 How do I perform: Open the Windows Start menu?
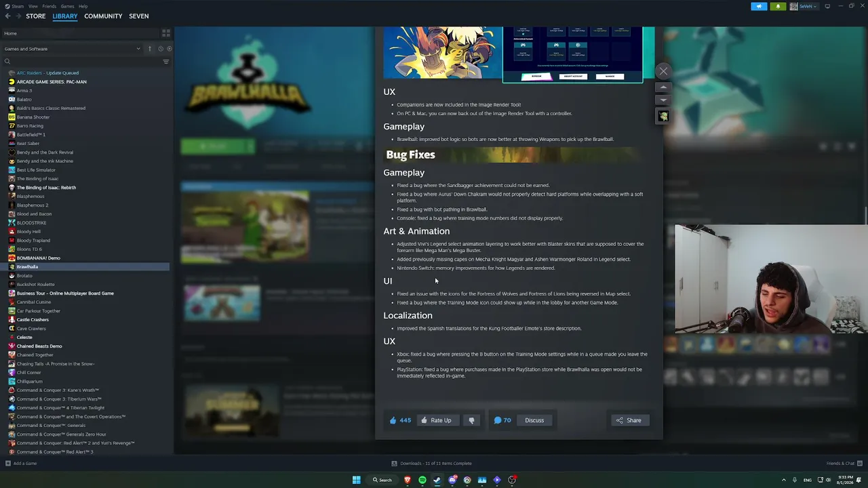pos(356,480)
